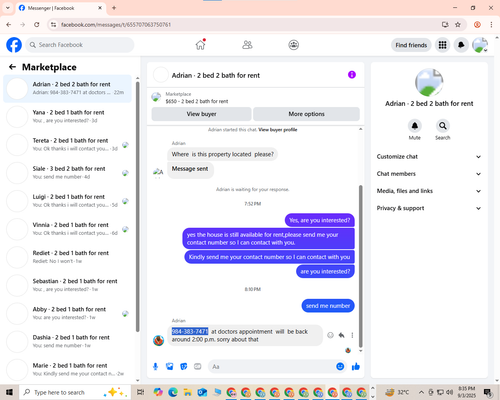The width and height of the screenshot is (500, 400).
Task: Open the Facebook logo home link
Action: point(14,45)
